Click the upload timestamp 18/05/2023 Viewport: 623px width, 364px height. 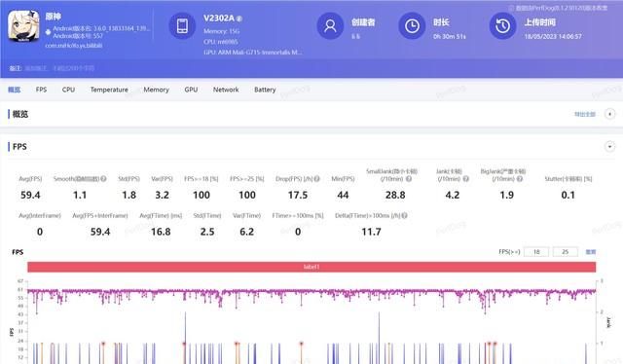click(553, 37)
